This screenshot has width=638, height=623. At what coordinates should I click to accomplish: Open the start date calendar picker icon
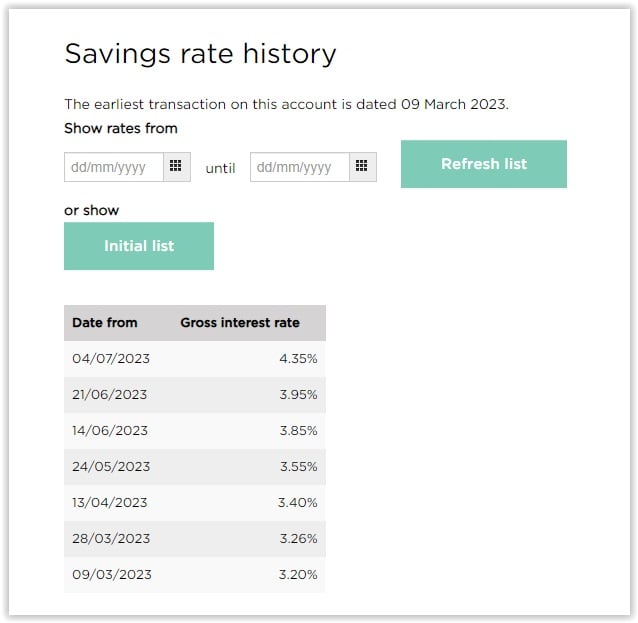(177, 167)
